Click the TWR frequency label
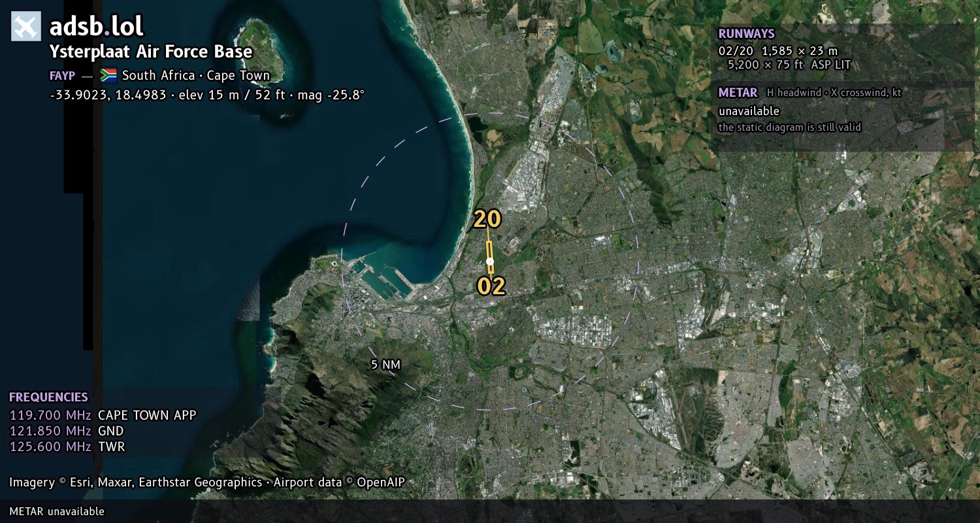The height and width of the screenshot is (523, 980). [111, 447]
